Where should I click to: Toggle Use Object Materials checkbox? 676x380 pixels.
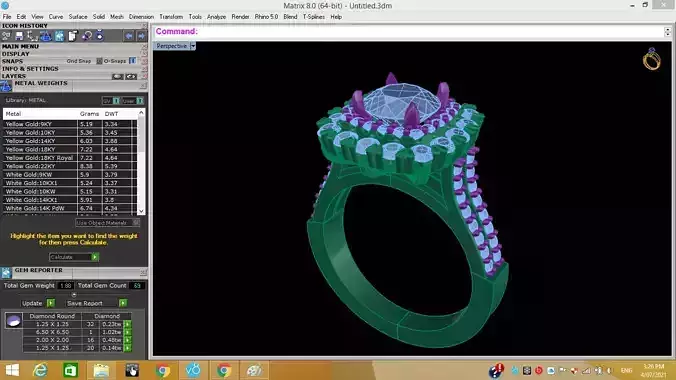pos(136,223)
